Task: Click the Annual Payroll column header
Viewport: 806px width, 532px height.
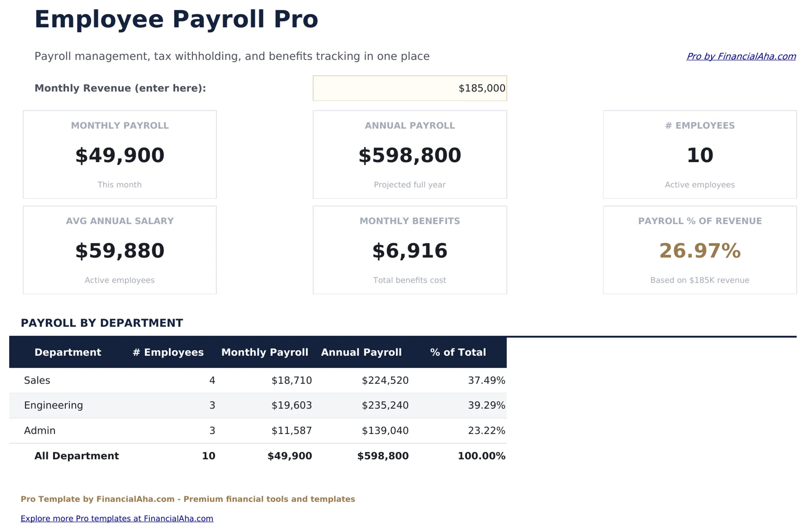Action: (x=361, y=352)
